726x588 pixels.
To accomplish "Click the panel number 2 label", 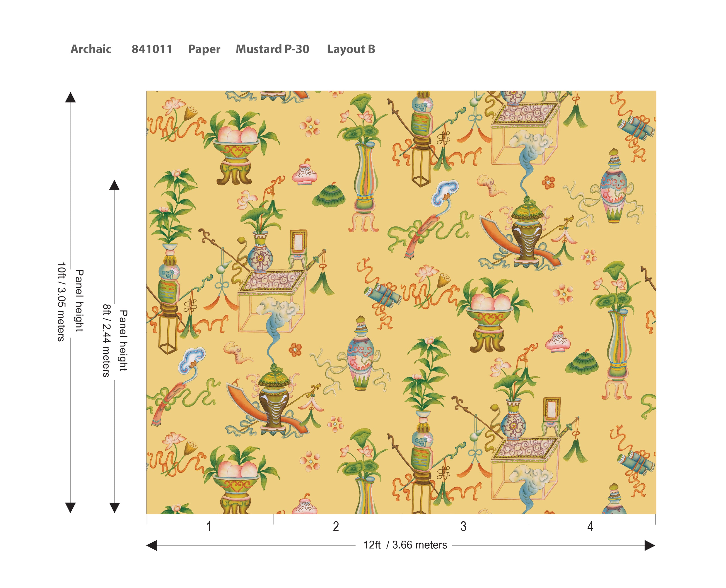I will (336, 526).
